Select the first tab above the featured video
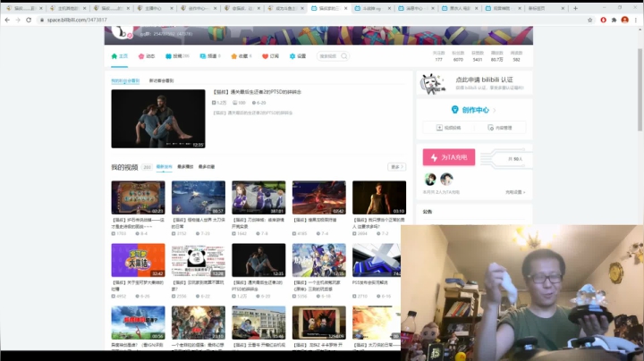This screenshot has height=361, width=644. tap(125, 80)
